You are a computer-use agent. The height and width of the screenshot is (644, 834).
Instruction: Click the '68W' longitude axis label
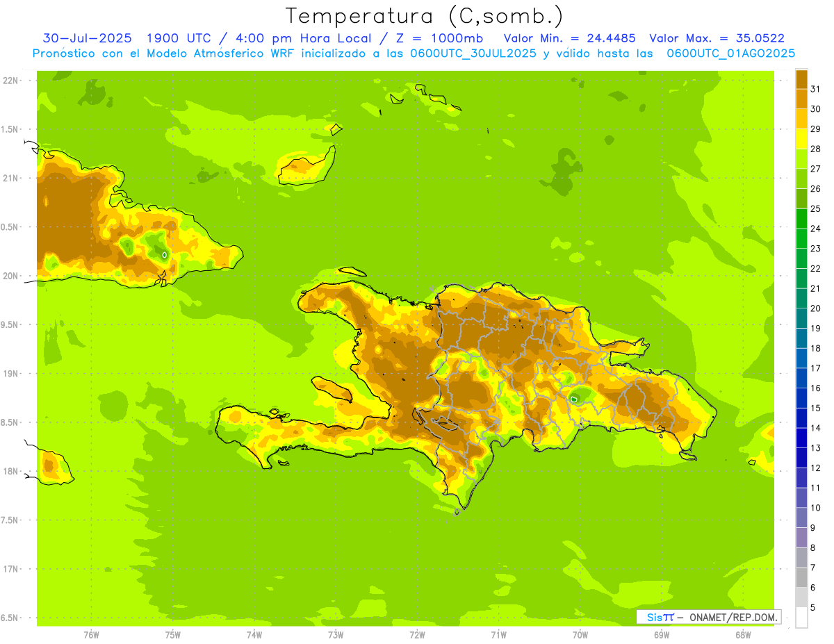point(743,635)
